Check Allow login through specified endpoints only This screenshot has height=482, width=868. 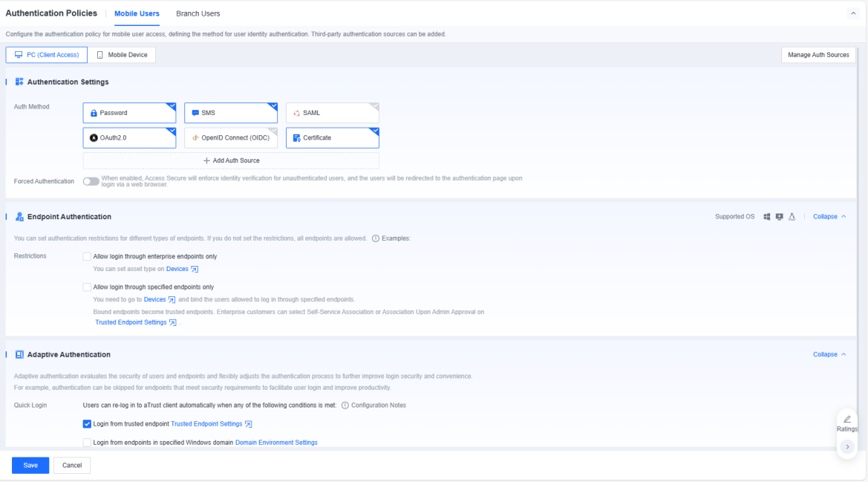coord(87,287)
